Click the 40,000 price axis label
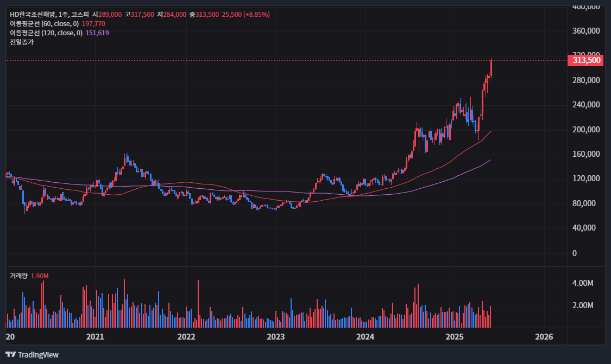This screenshot has width=611, height=364. click(584, 228)
